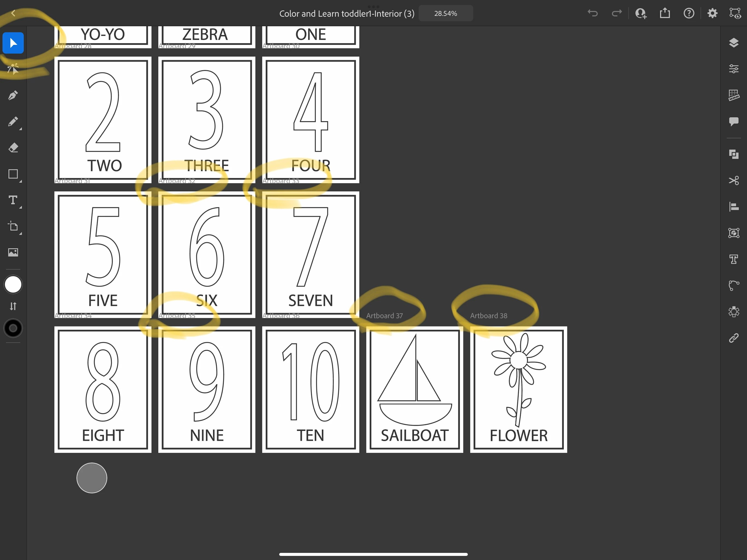
Task: Open the Layers panel
Action: pyautogui.click(x=734, y=43)
